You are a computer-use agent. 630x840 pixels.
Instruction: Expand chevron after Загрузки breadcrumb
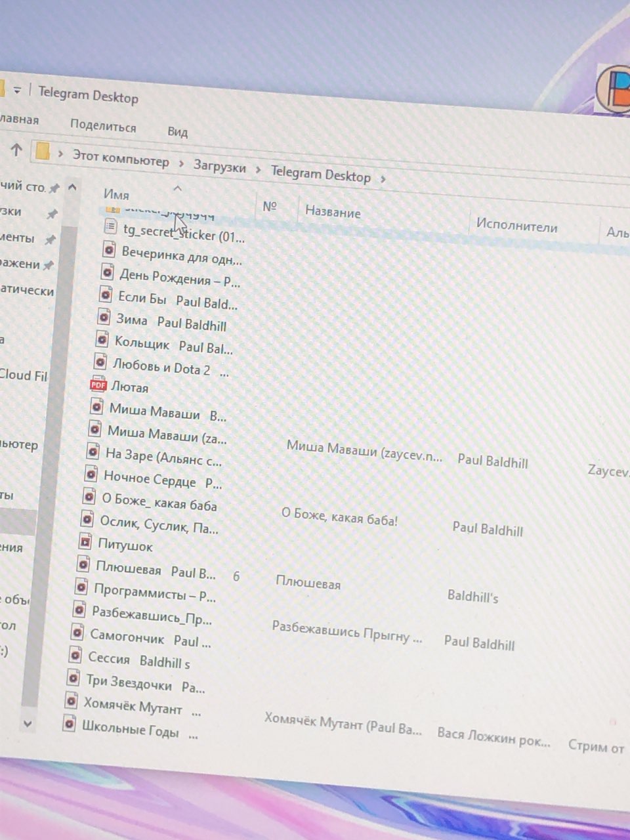click(x=258, y=170)
